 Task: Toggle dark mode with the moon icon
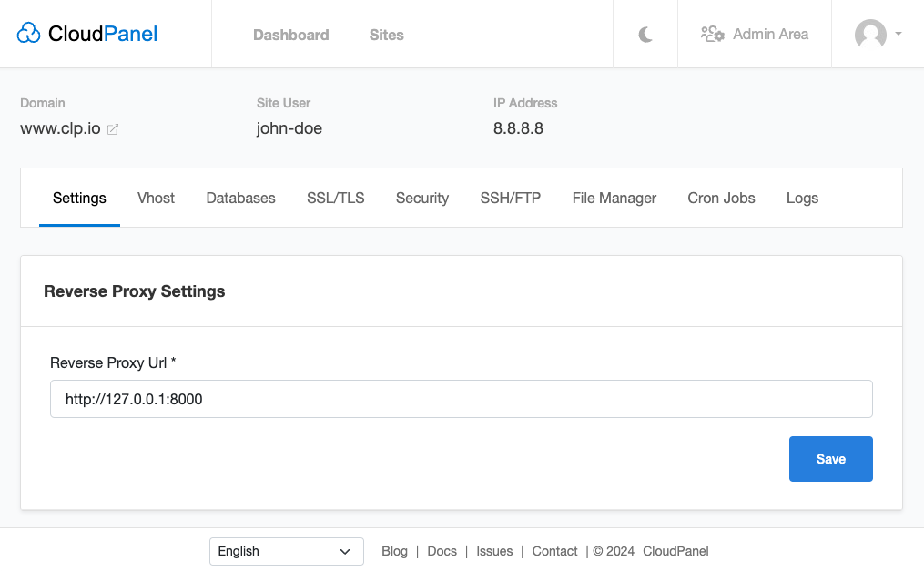tap(645, 35)
